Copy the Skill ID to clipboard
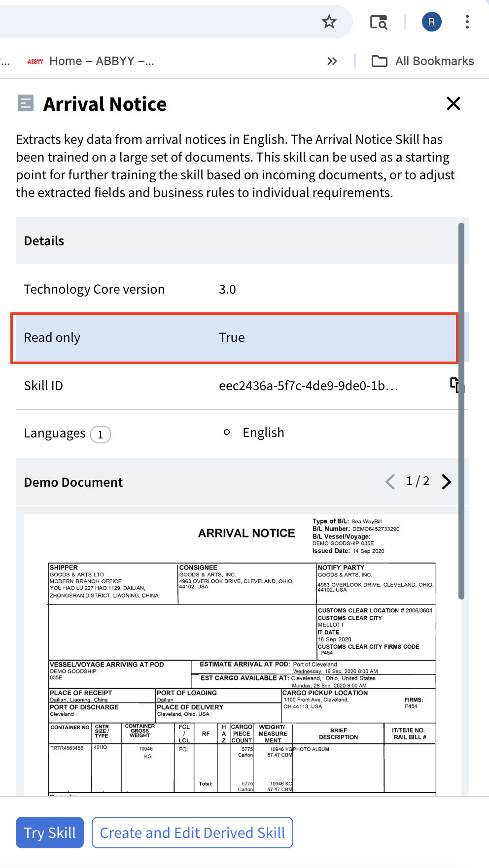Screen dimensions: 489x868 456,385
